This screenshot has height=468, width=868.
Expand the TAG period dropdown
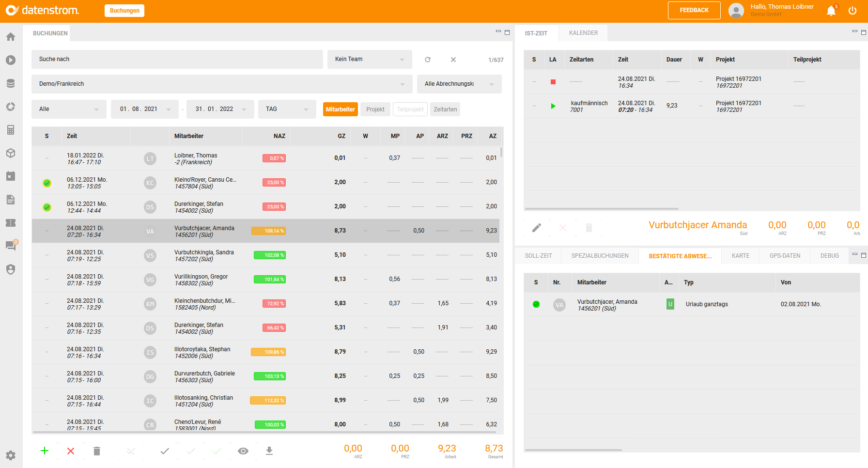[x=287, y=109]
